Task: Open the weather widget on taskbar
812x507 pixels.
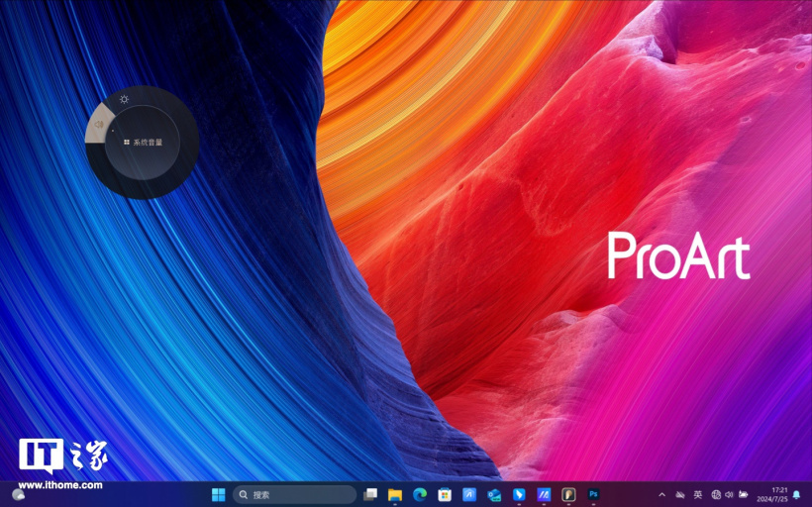Action: 18,494
